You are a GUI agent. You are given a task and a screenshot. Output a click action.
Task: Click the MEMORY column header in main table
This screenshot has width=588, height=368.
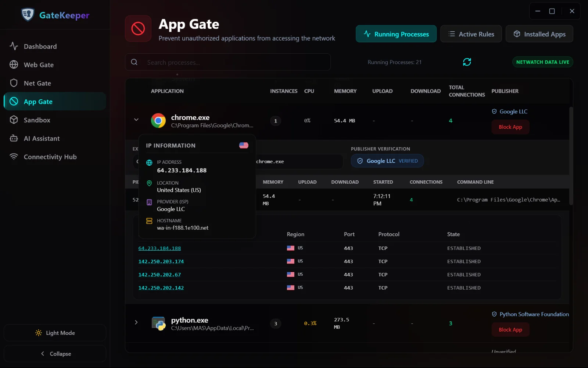(345, 91)
